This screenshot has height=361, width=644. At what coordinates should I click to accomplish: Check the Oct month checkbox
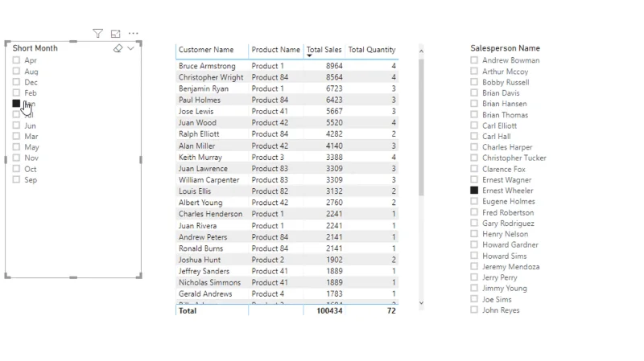[x=16, y=169]
